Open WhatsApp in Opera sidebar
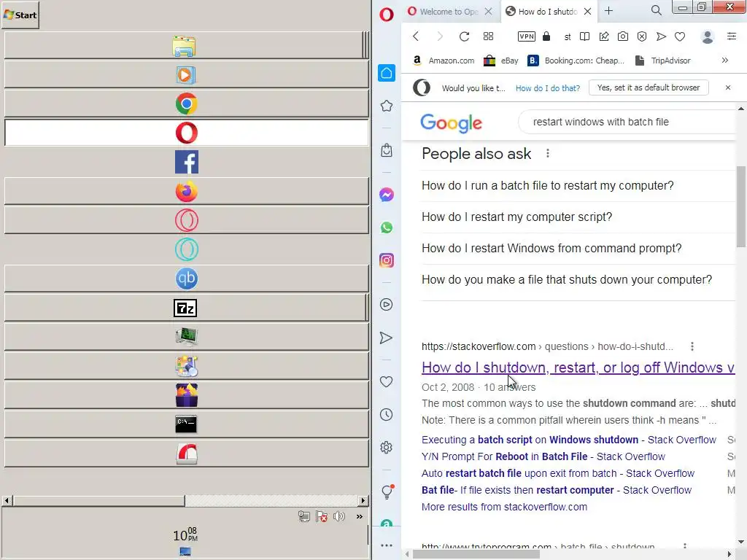This screenshot has height=560, width=747. pos(387,227)
